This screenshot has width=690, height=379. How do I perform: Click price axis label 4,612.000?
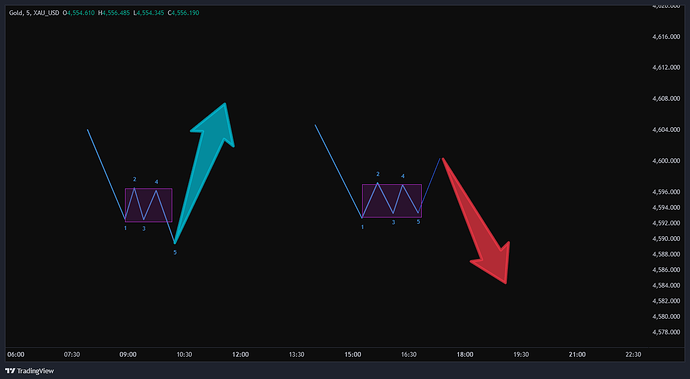click(666, 67)
